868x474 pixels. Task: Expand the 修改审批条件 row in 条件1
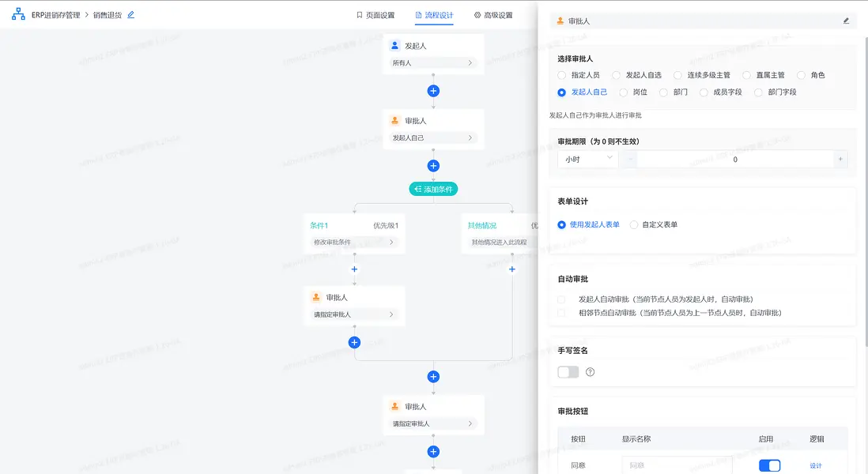354,243
